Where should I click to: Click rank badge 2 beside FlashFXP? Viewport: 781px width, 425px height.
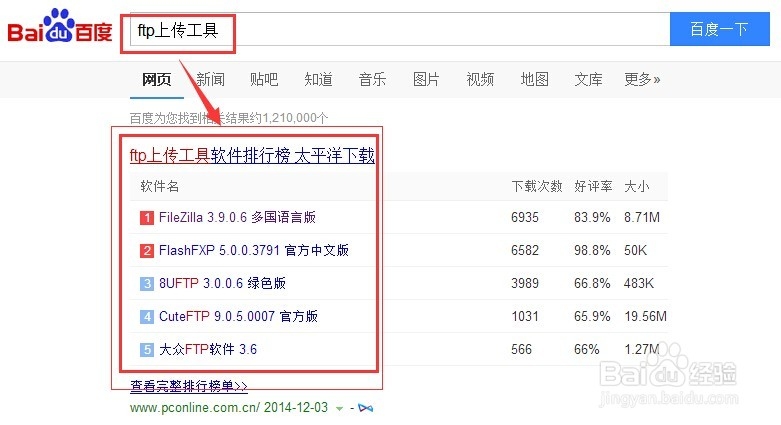[x=146, y=251]
